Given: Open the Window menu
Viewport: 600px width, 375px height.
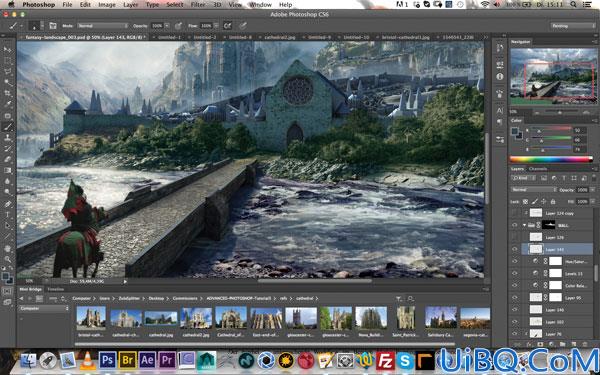Looking at the screenshot, I should coord(260,5).
